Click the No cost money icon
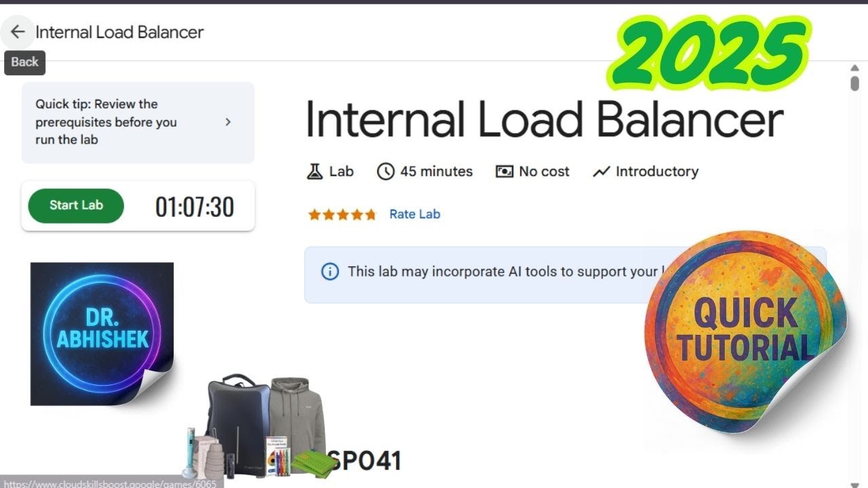868x488 pixels. (505, 171)
